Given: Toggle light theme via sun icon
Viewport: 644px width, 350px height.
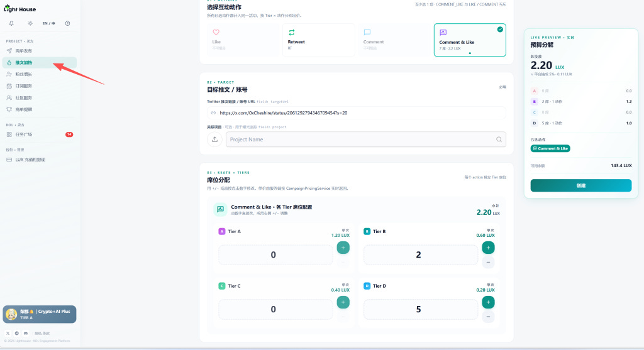Looking at the screenshot, I should (x=30, y=23).
